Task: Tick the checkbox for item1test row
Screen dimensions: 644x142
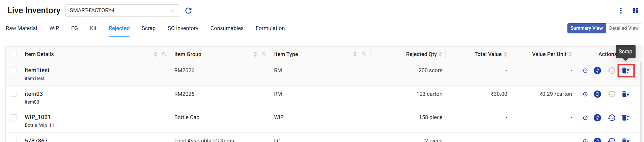Action: 14,70
